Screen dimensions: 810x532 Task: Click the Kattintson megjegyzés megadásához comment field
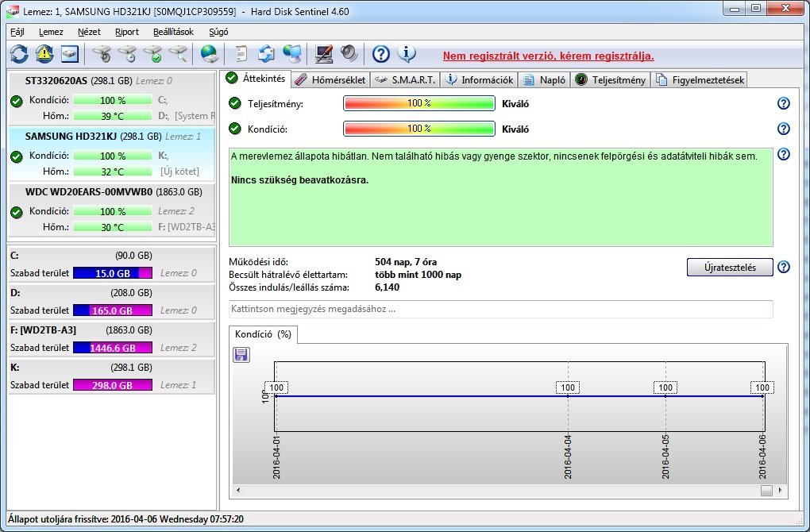(501, 309)
